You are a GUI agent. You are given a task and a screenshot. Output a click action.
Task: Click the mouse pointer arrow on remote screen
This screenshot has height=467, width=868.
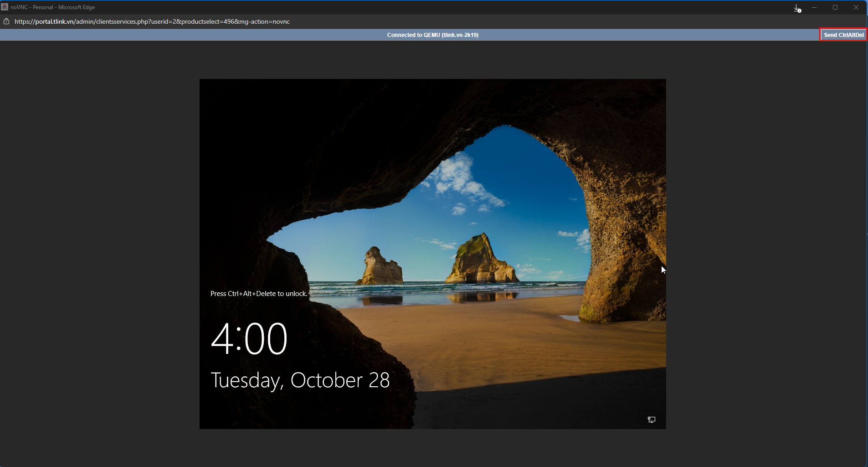point(663,270)
